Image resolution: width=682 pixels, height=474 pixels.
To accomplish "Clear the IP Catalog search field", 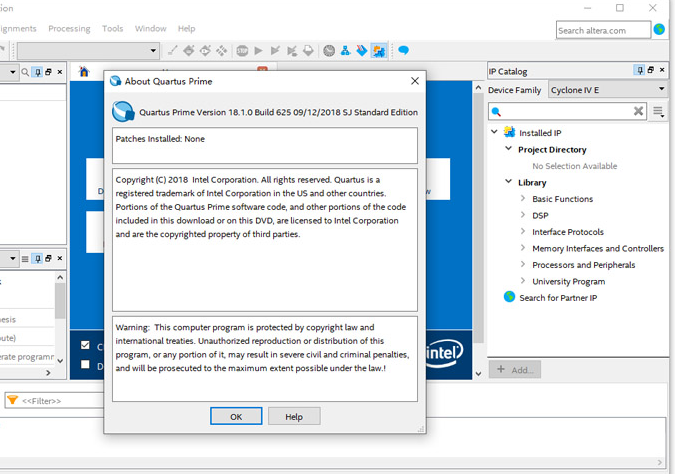I will click(638, 111).
